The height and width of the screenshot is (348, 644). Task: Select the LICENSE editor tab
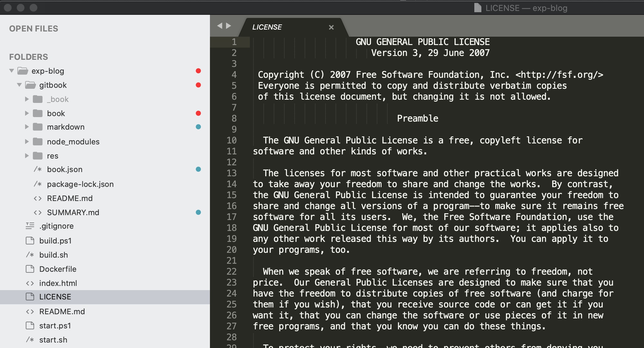(267, 27)
